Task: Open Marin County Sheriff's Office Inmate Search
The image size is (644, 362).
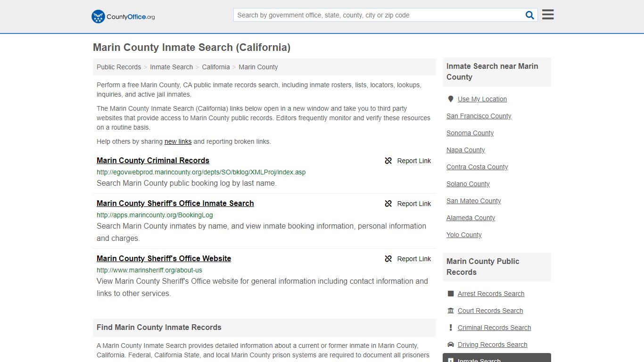Action: (x=175, y=203)
